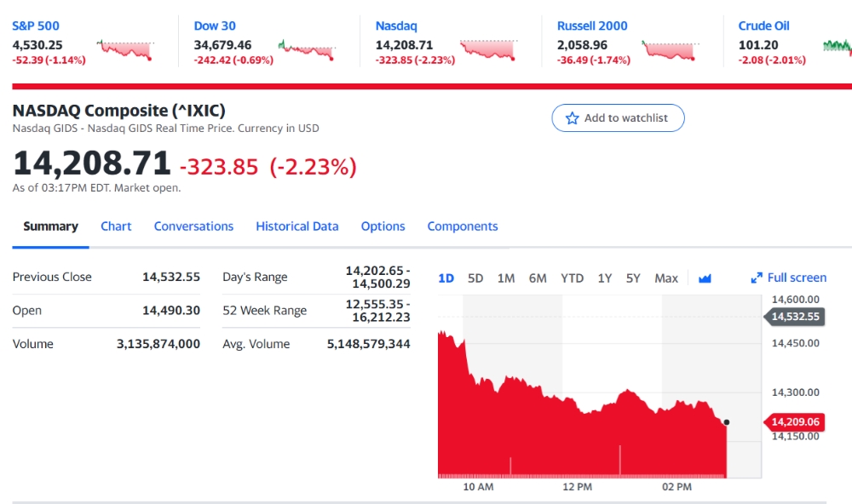The width and height of the screenshot is (852, 504).
Task: Select the YTD chart range
Action: point(573,278)
